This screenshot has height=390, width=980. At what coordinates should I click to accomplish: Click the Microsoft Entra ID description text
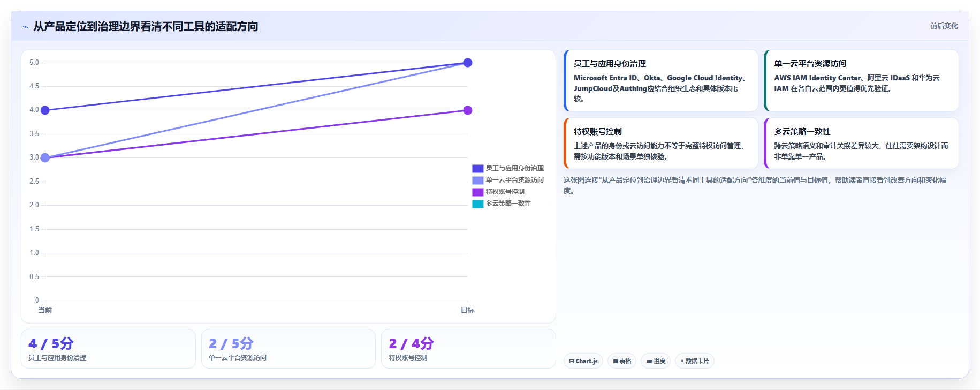tap(660, 88)
